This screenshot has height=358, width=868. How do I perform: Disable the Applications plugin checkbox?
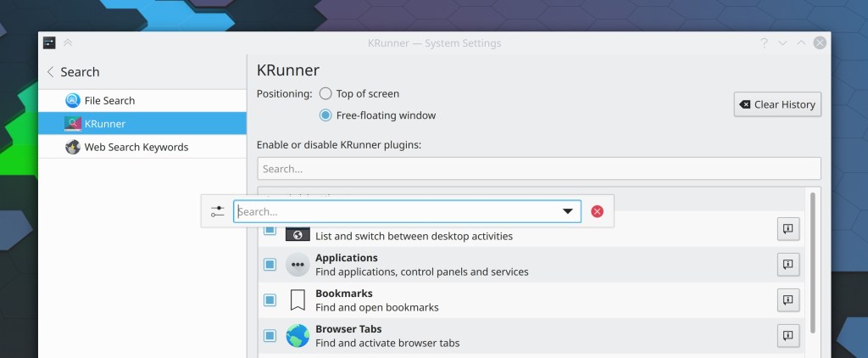coord(270,265)
